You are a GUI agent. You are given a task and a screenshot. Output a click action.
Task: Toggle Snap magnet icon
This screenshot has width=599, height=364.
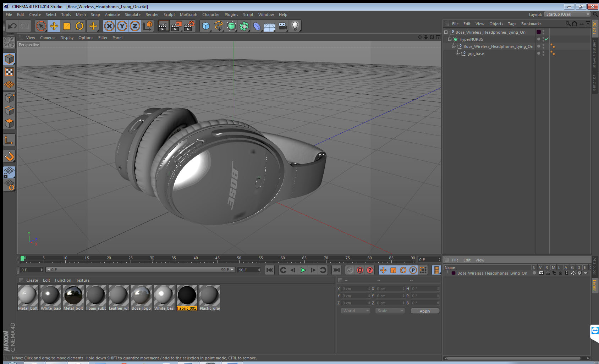[9, 156]
